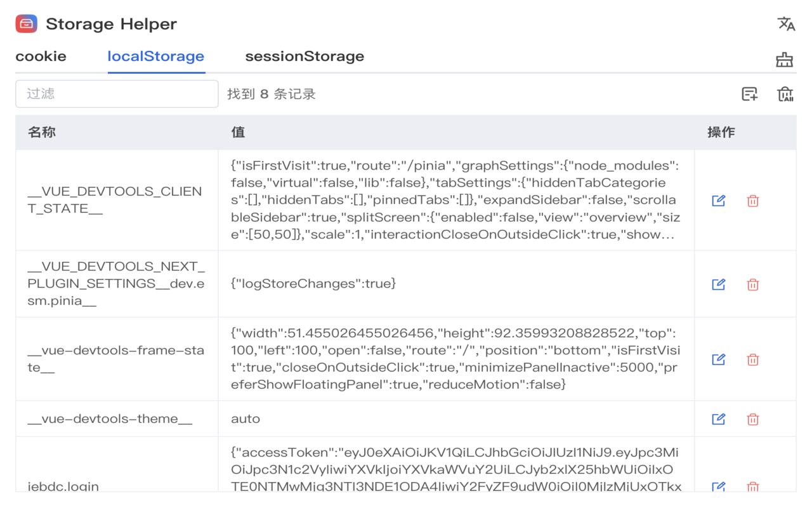Screen dimensions: 812x508
Task: Delete the __vue-devtools-frame-state__ entry
Action: (753, 359)
